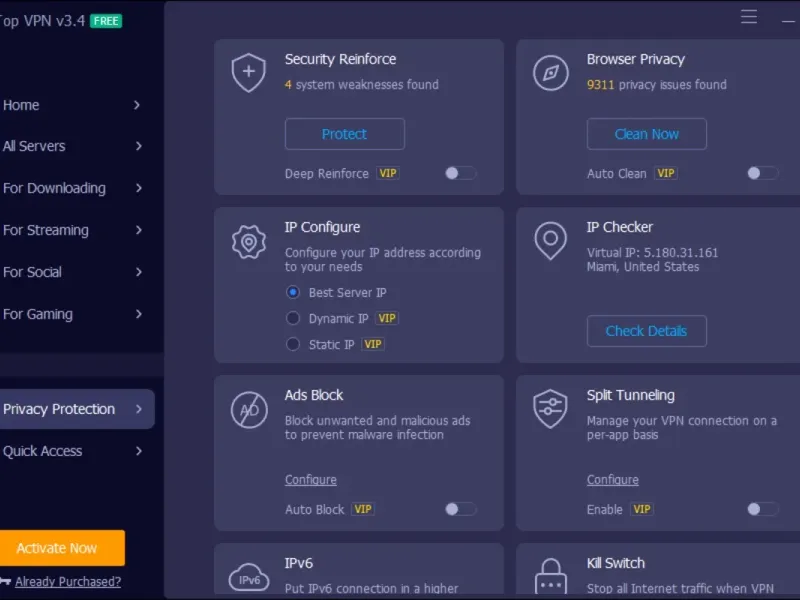Click the Security Reinforce shield icon

(x=248, y=72)
